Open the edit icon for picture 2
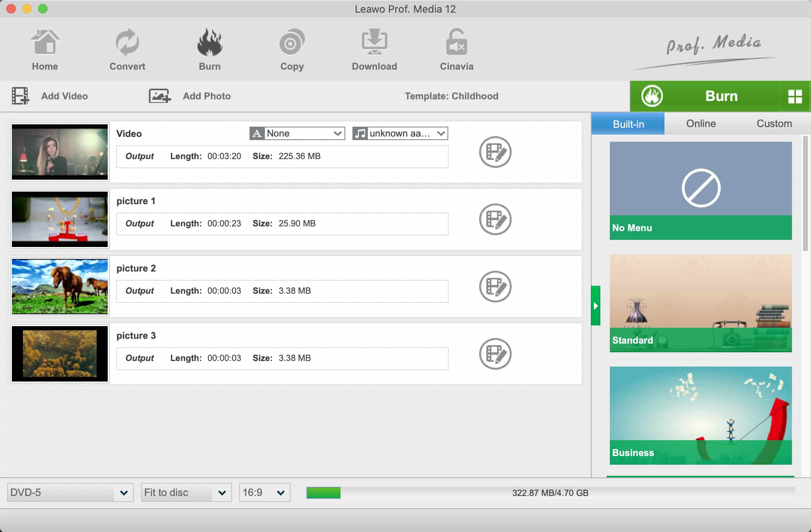Image resolution: width=811 pixels, height=532 pixels. pos(495,287)
